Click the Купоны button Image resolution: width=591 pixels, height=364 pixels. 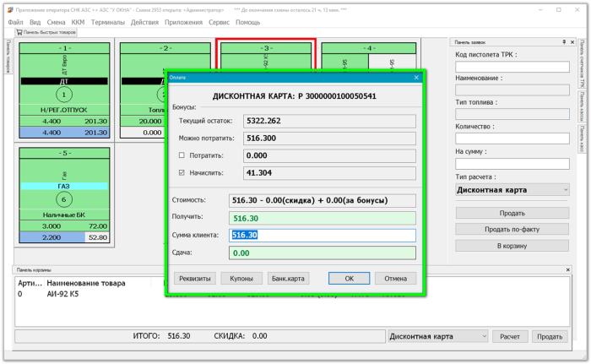pos(241,279)
